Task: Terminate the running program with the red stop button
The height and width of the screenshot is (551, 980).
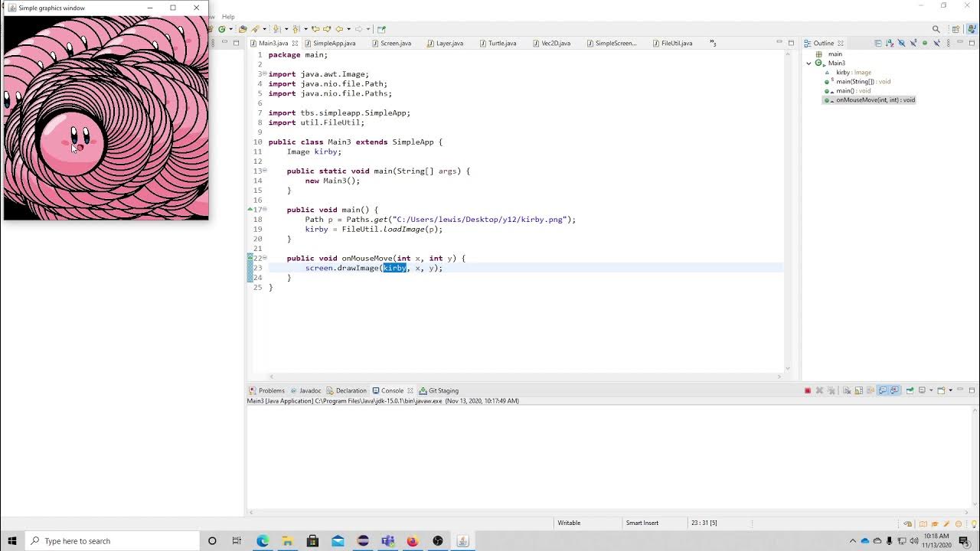Action: click(808, 390)
